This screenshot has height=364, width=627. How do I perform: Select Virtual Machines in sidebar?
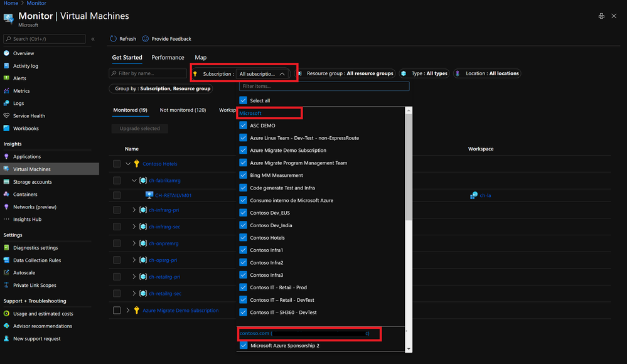[50, 169]
